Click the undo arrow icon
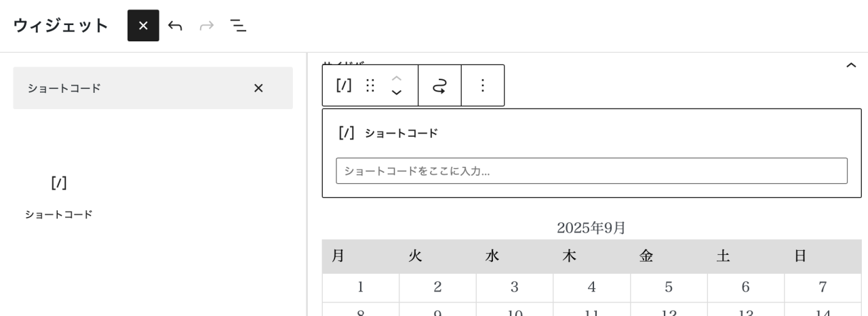This screenshot has height=316, width=868. [x=175, y=26]
